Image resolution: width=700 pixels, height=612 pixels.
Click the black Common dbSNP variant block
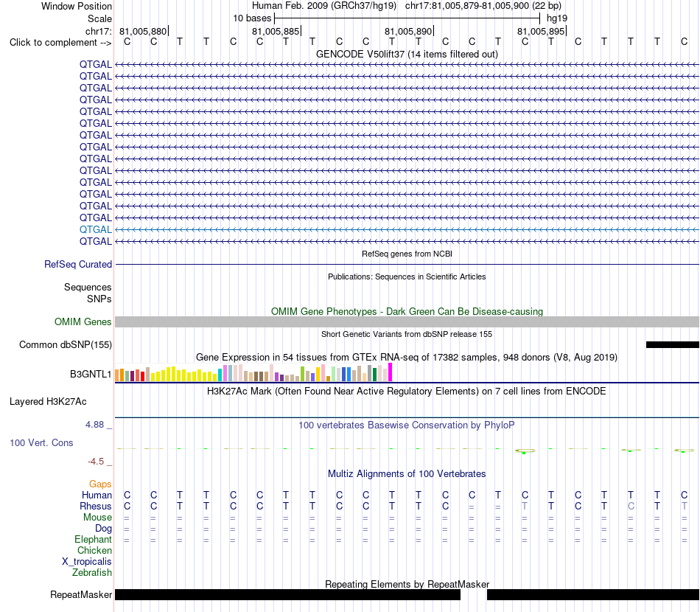click(672, 345)
